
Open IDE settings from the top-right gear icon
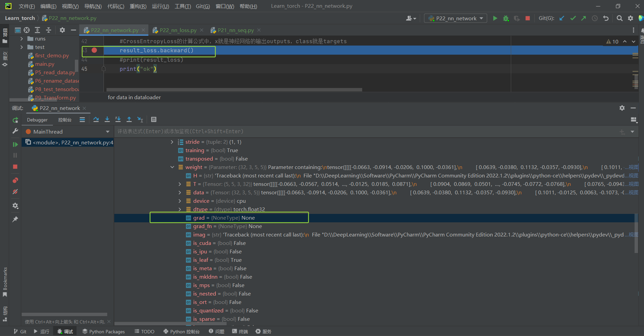click(x=631, y=18)
